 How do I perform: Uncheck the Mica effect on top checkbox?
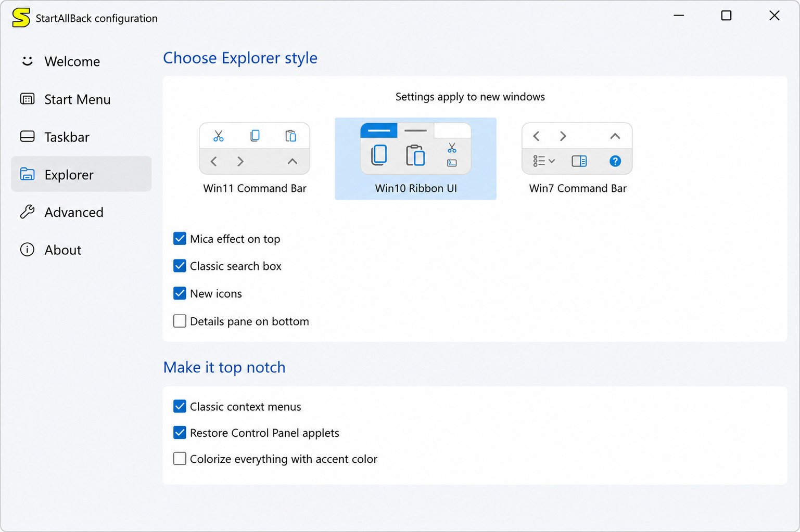[180, 239]
